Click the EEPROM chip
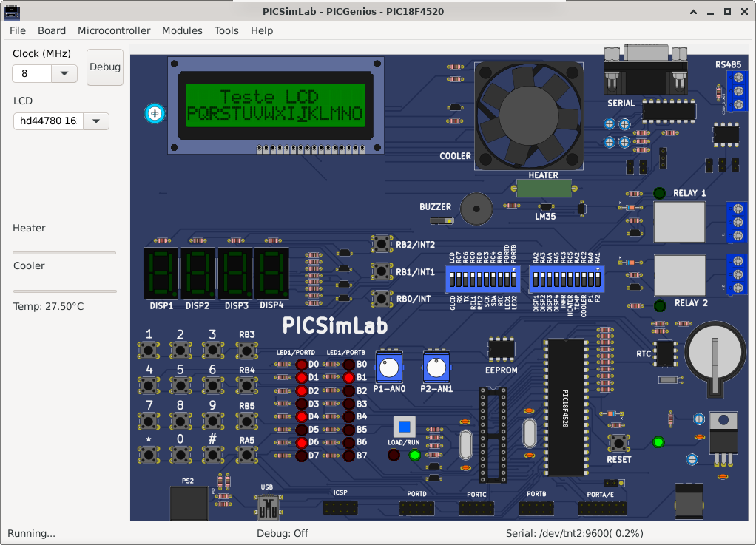The width and height of the screenshot is (756, 545). pos(501,351)
